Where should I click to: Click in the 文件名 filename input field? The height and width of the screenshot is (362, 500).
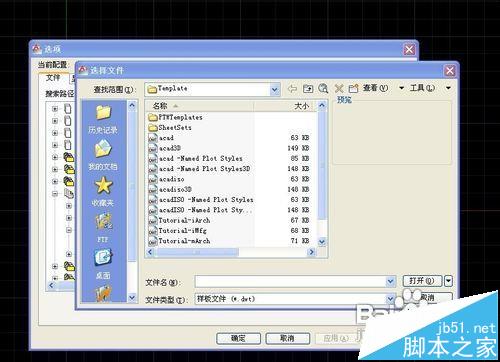[290, 282]
